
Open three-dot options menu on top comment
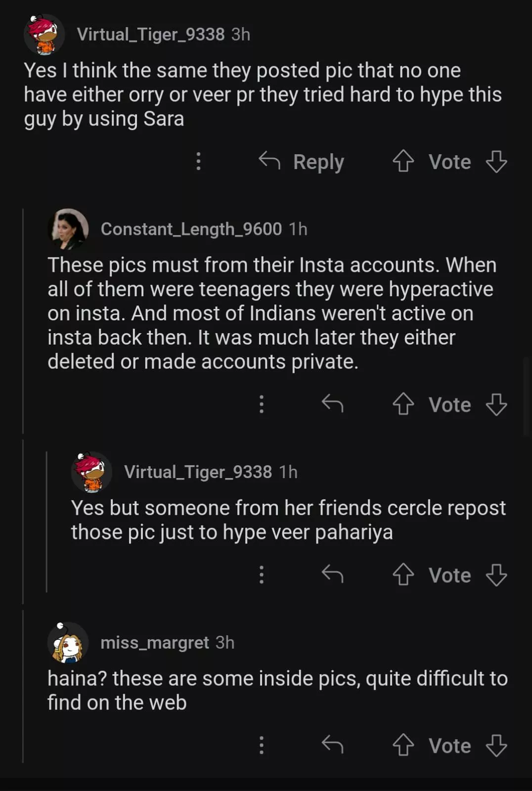point(198,162)
